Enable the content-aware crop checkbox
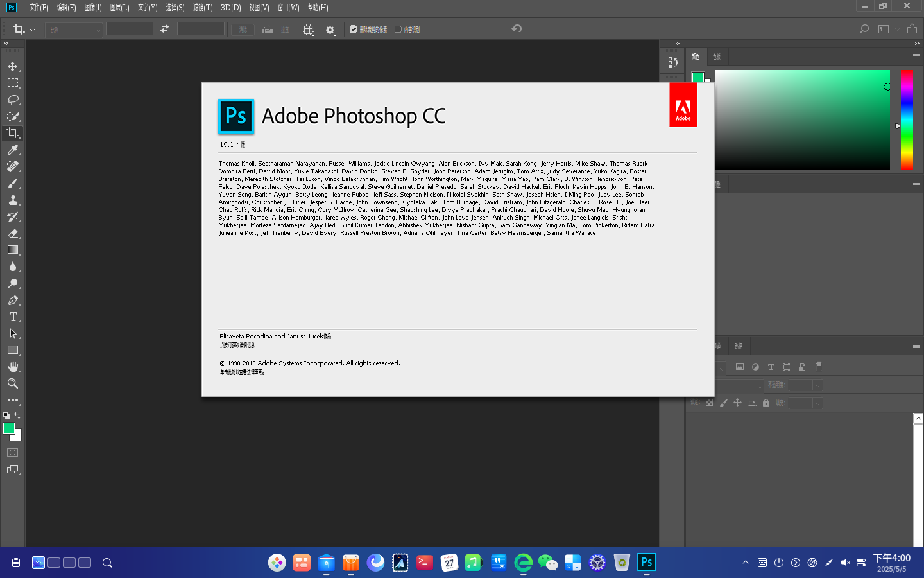The height and width of the screenshot is (578, 924). [x=398, y=29]
